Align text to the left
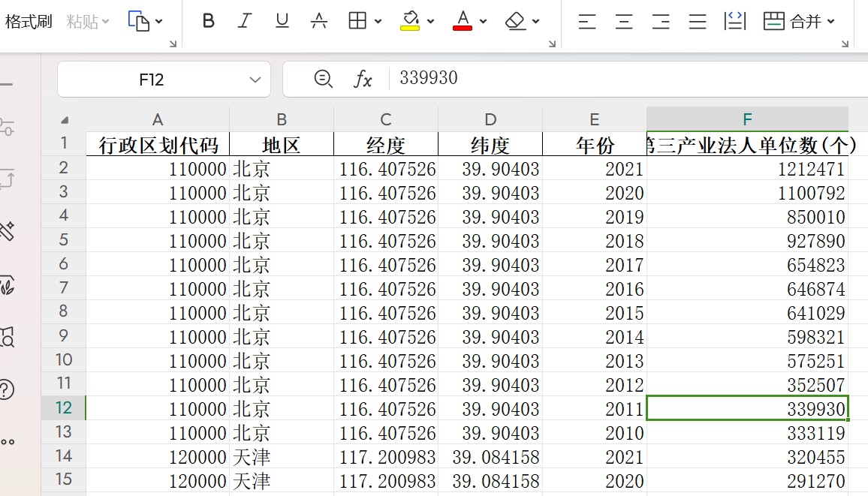 (587, 21)
